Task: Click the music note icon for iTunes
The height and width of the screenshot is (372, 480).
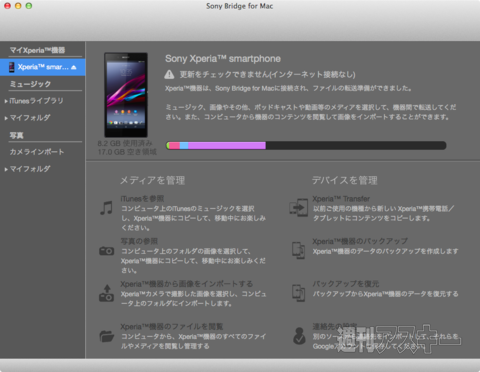Action: (106, 208)
